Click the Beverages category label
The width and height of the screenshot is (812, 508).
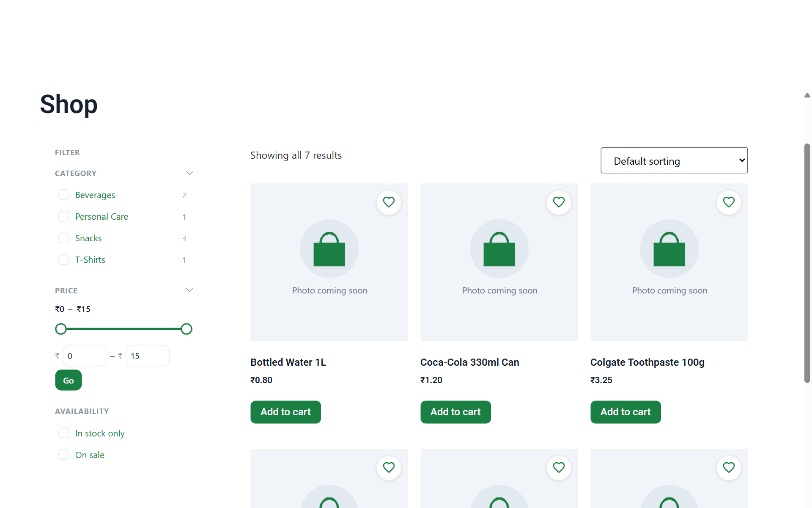point(95,195)
